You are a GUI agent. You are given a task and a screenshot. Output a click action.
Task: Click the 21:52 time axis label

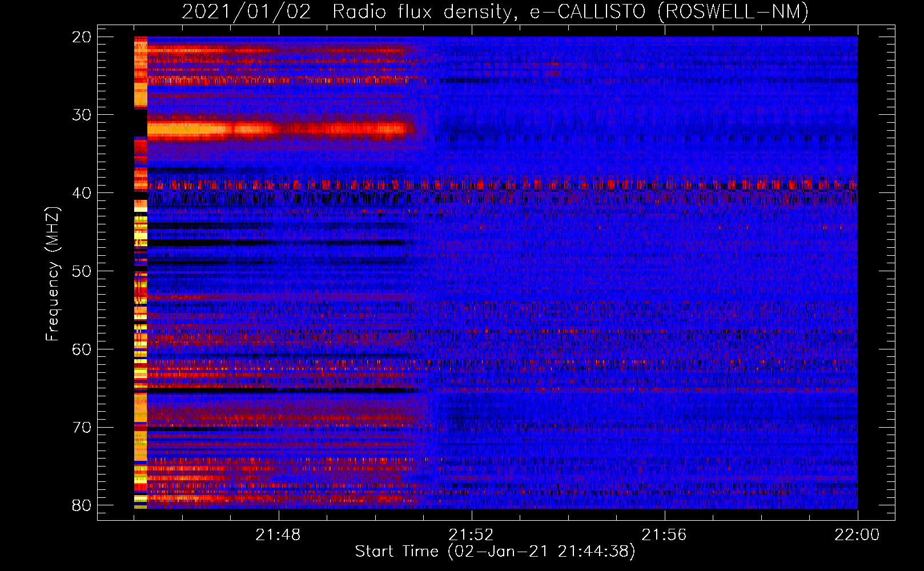click(471, 535)
